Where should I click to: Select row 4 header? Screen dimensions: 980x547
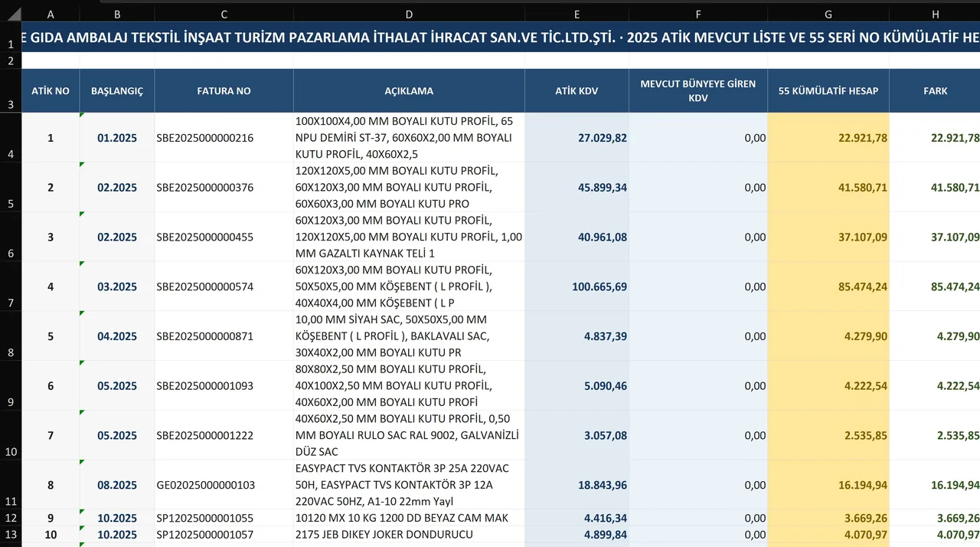11,138
